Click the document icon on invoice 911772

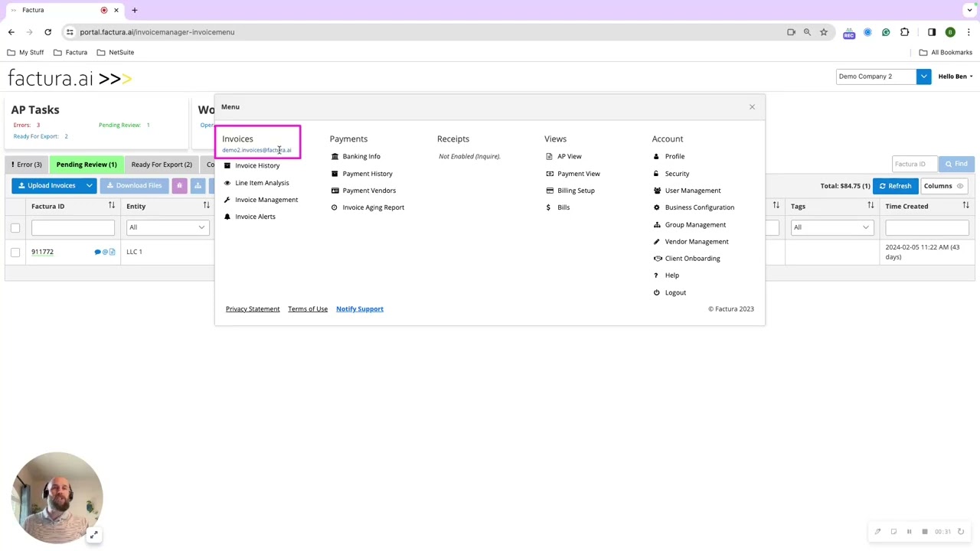coord(112,252)
